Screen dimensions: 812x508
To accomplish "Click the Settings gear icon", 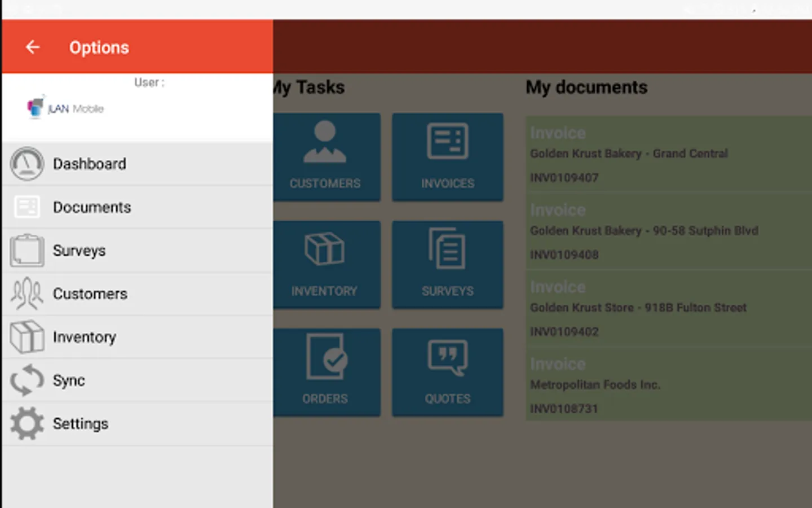I will tap(27, 423).
